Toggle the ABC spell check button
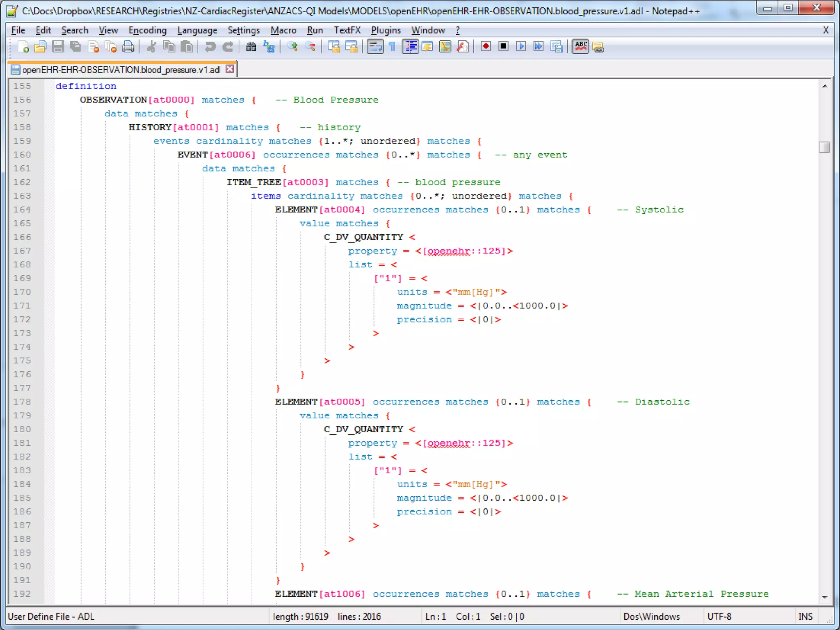The image size is (840, 630). 580,47
